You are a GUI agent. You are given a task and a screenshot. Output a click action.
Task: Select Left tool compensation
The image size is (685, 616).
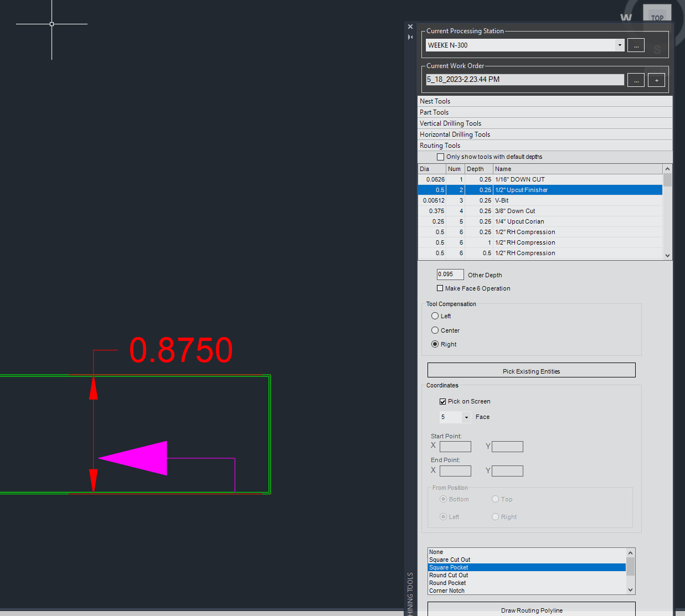pos(435,316)
